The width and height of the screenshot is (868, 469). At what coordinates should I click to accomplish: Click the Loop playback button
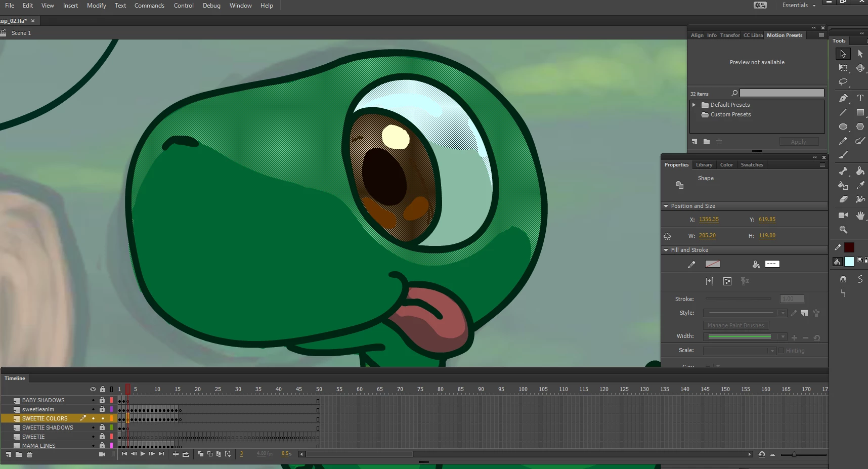186,454
